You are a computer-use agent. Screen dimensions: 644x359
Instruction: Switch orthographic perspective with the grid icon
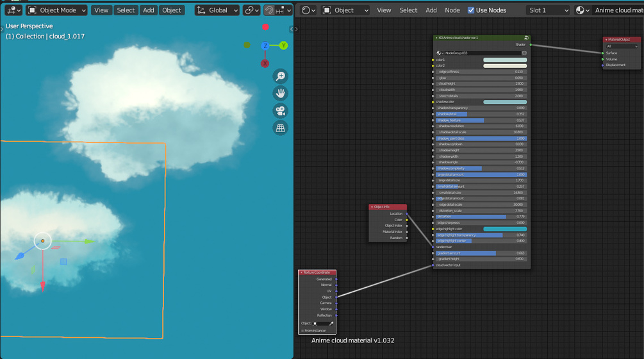click(281, 128)
